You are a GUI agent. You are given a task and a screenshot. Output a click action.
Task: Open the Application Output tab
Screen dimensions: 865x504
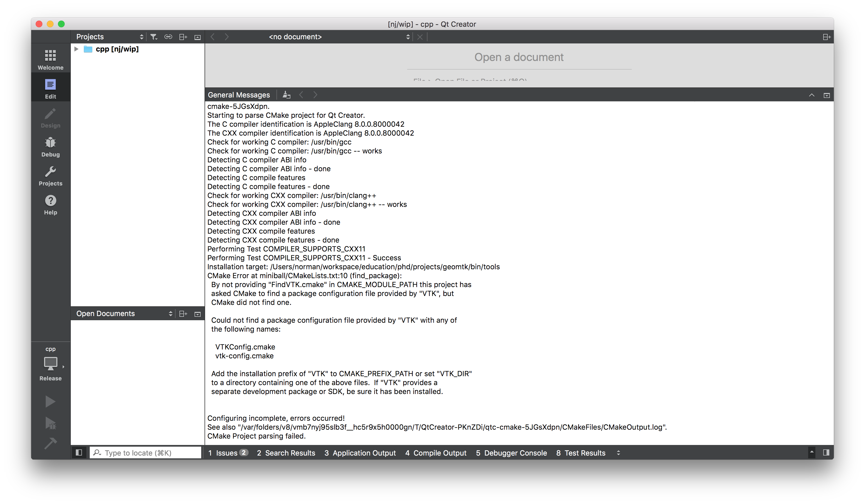pyautogui.click(x=360, y=453)
